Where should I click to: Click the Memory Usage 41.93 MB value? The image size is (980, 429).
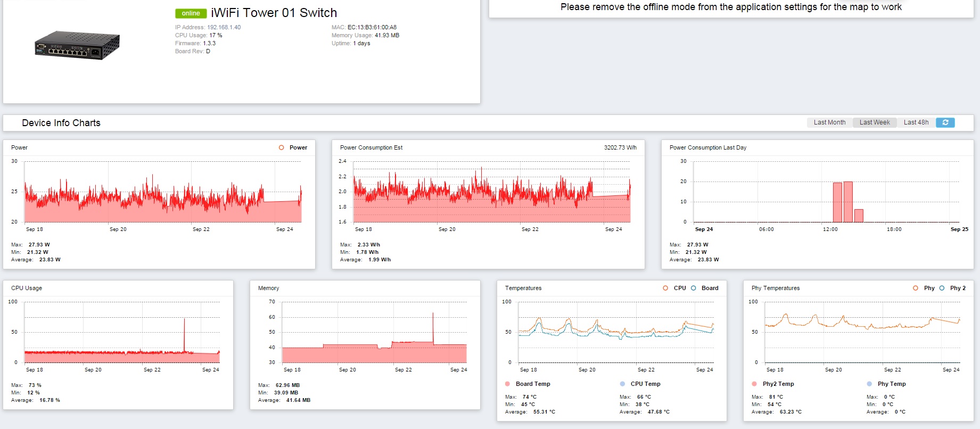(x=387, y=35)
